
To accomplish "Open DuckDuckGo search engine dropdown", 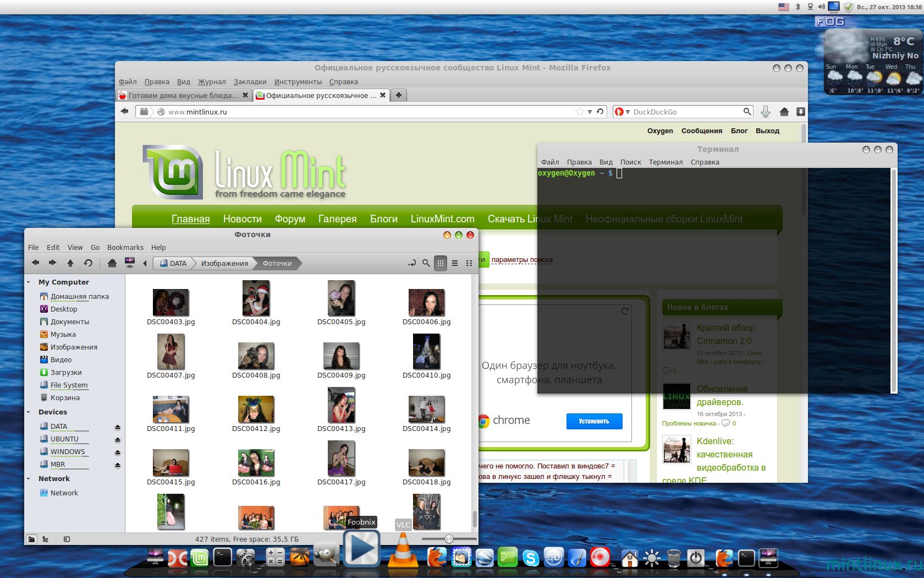I will coord(622,112).
